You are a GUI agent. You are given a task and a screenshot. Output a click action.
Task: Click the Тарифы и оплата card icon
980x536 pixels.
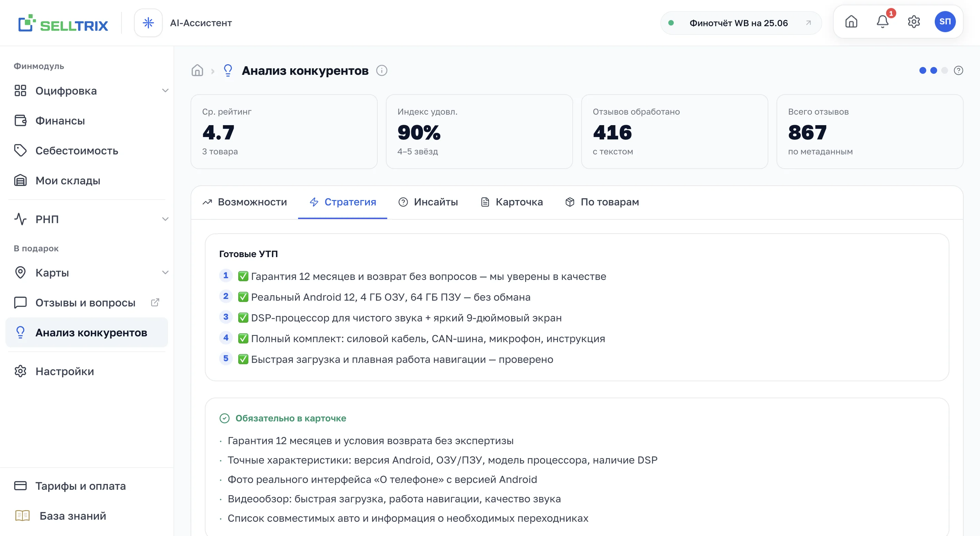pyautogui.click(x=20, y=486)
